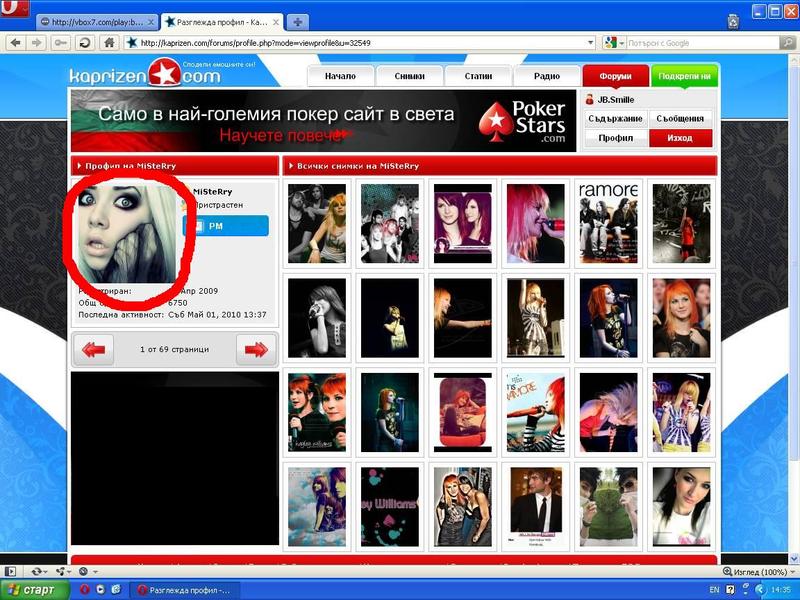Open the Статии site tab
800x600 pixels.
(478, 76)
